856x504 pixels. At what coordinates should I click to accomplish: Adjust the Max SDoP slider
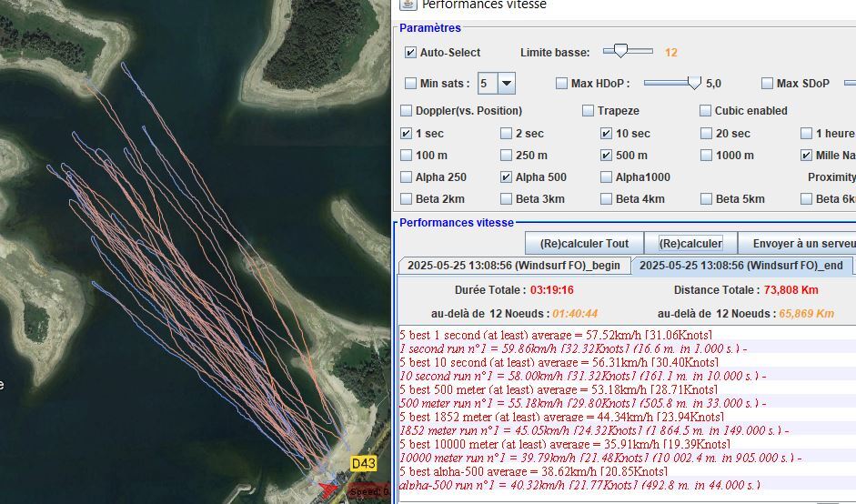pos(850,83)
